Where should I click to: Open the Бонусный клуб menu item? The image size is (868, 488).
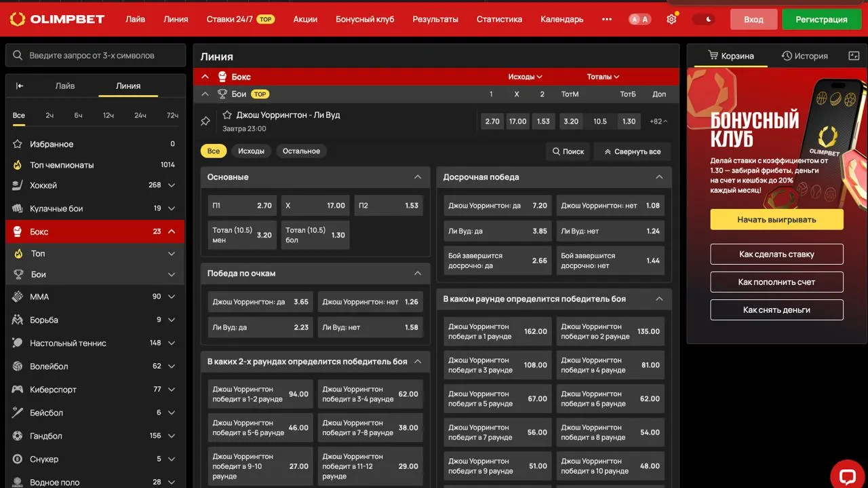(x=365, y=19)
